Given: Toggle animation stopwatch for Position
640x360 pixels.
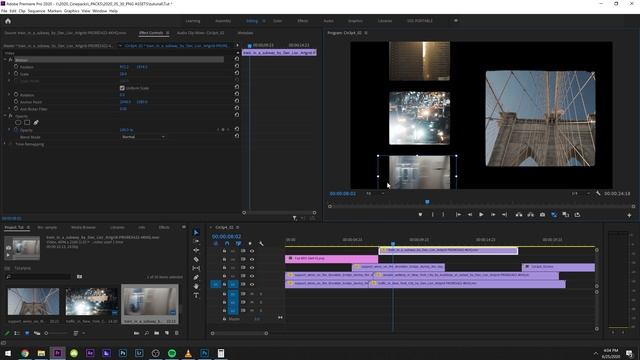Looking at the screenshot, I should (x=16, y=66).
